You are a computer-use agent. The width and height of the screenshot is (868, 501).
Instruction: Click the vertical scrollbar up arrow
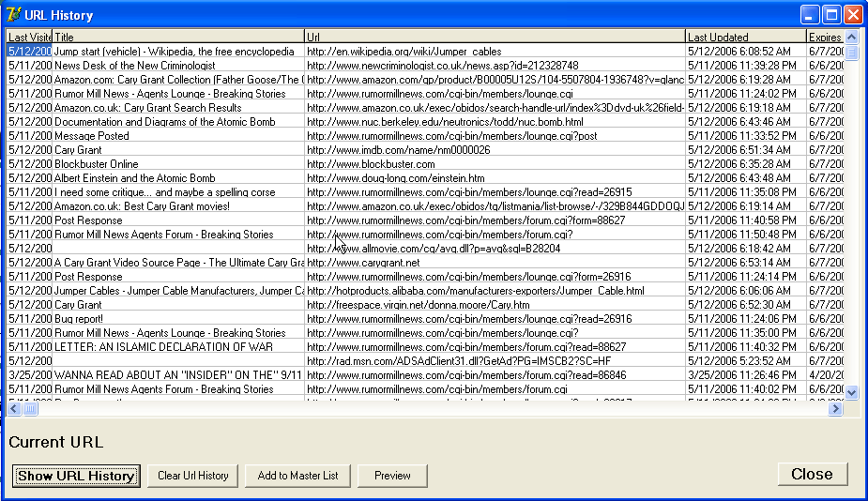851,38
